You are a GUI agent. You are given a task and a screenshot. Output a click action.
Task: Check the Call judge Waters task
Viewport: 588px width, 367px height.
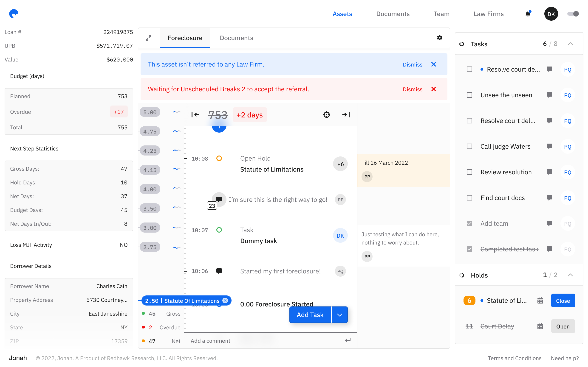[469, 146]
